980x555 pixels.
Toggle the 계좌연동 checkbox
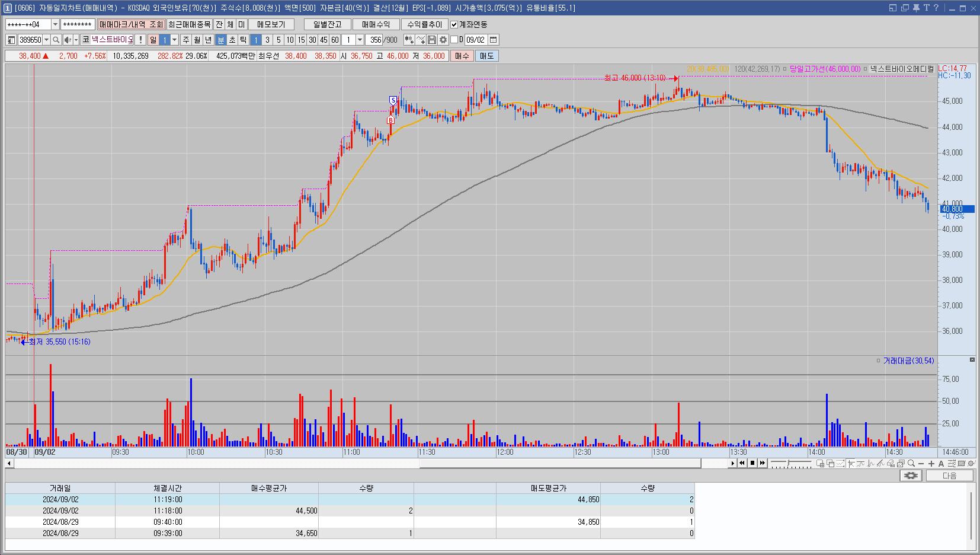(x=454, y=24)
